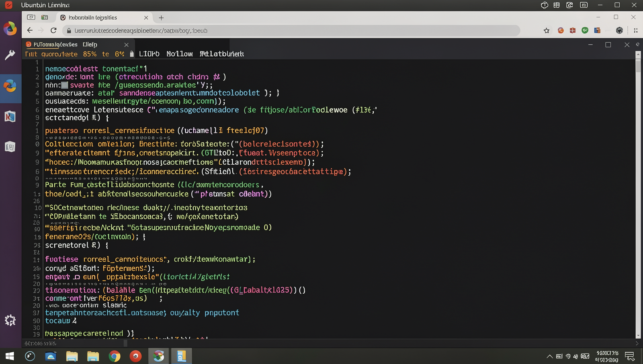
Task: Open the wrench tool in left dock
Action: click(10, 55)
